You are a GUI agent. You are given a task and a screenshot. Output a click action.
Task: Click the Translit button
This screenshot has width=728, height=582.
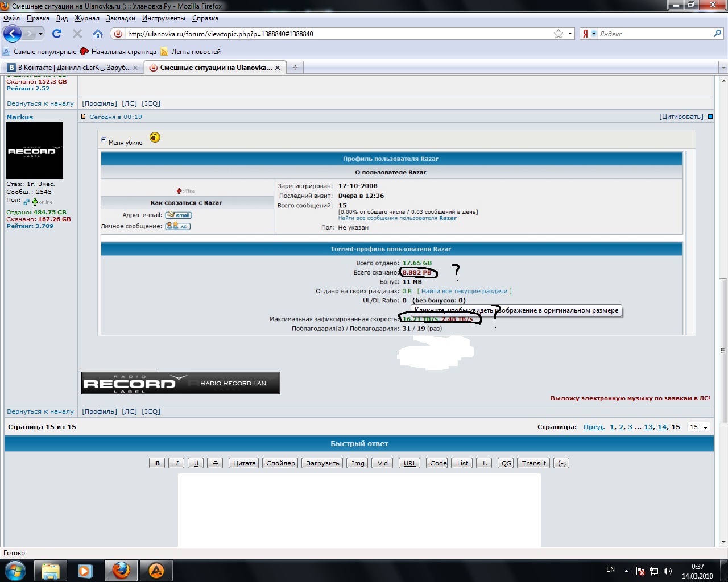click(x=534, y=463)
